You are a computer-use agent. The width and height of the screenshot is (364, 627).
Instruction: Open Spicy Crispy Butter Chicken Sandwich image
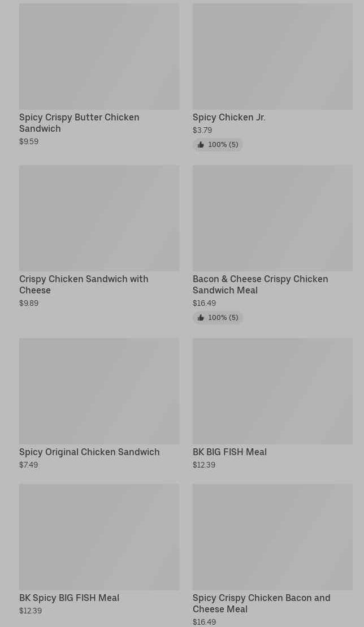[x=99, y=57]
